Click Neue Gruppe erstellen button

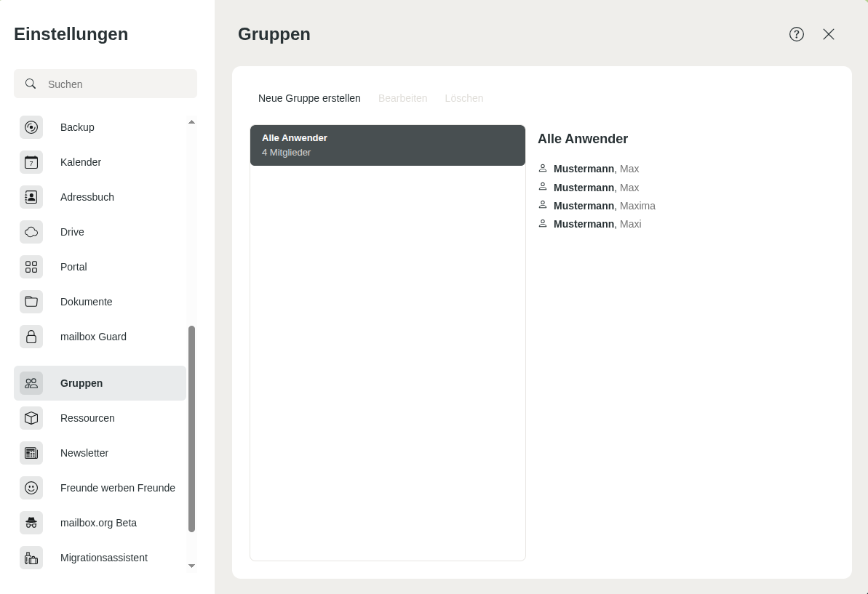pyautogui.click(x=309, y=98)
